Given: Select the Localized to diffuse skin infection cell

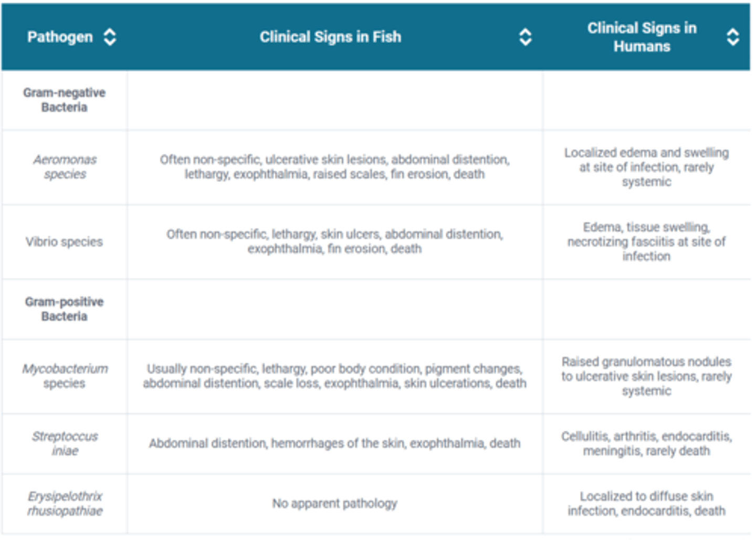Looking at the screenshot, I should pyautogui.click(x=646, y=503).
